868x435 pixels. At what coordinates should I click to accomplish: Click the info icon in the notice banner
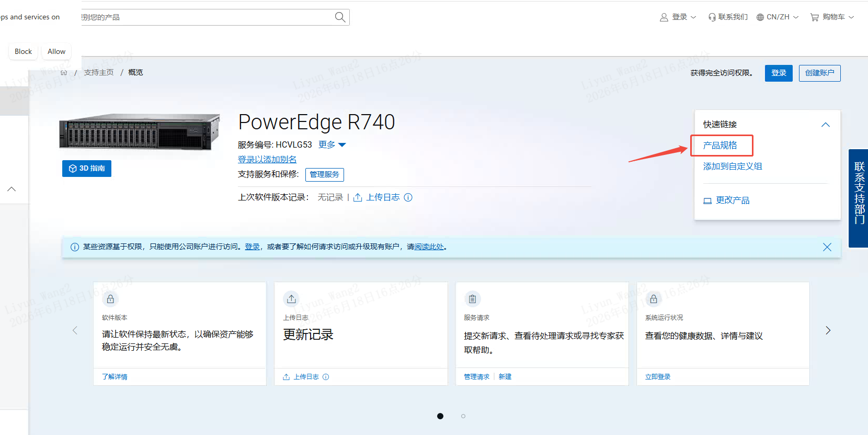pos(75,247)
